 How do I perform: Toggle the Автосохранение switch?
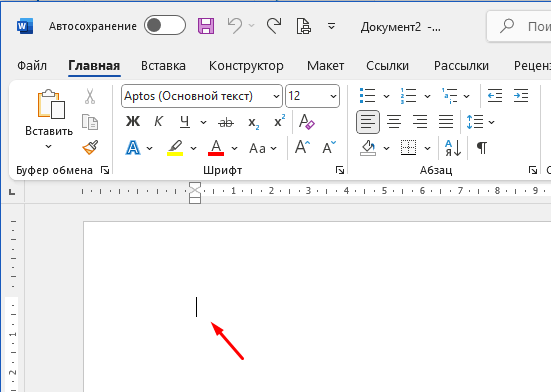pos(164,25)
